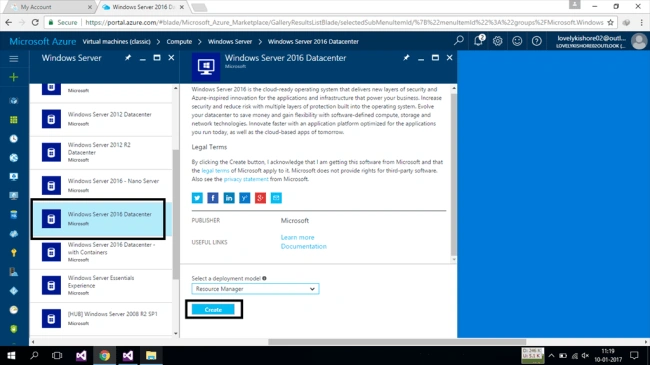Pin the Windows Server list blade
The width and height of the screenshot is (650, 365).
(x=128, y=58)
